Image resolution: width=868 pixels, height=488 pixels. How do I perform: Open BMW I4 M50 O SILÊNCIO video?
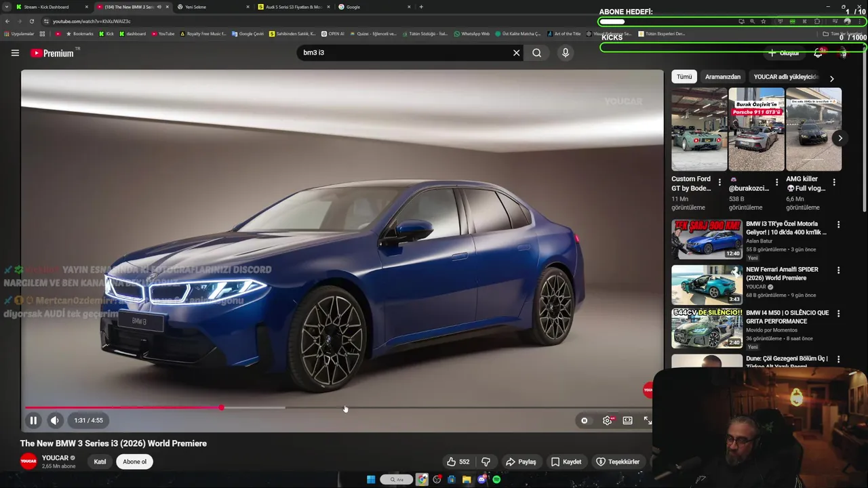[707, 329]
